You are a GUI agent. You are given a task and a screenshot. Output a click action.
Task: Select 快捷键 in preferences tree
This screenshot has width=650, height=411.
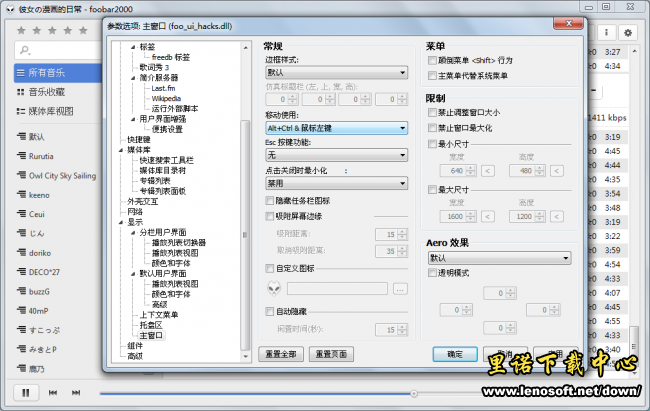138,139
